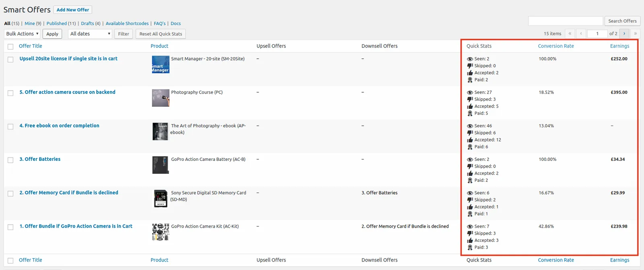The height and width of the screenshot is (270, 644).
Task: Click the Search Offers button
Action: coord(622,21)
